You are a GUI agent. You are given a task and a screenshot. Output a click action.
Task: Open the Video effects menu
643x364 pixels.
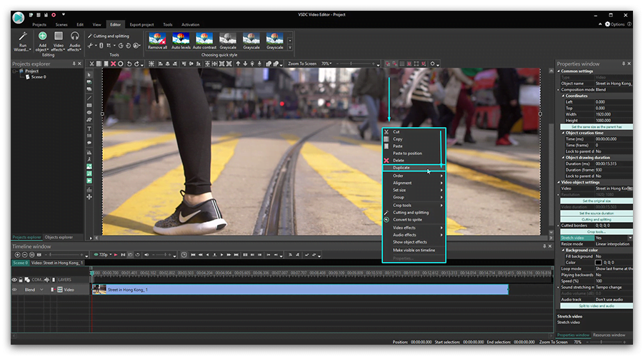59,41
